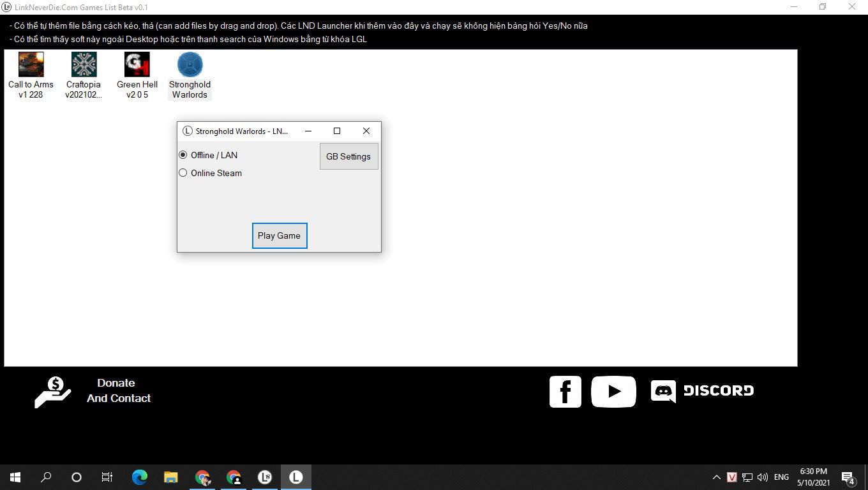868x490 pixels.
Task: Click the red V tray icon
Action: point(732,477)
